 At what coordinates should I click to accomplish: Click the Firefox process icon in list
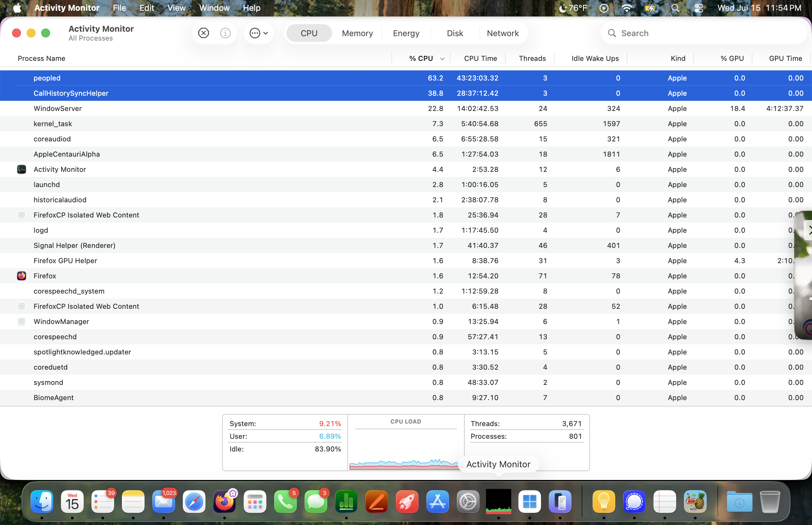(x=22, y=276)
